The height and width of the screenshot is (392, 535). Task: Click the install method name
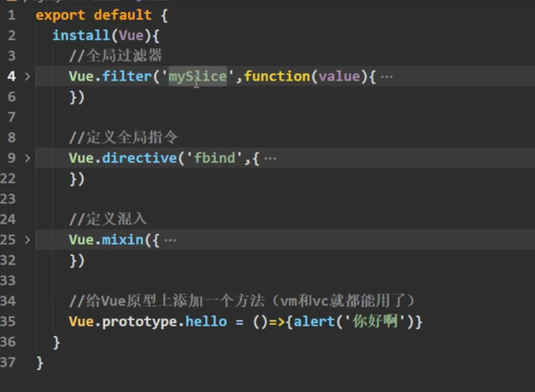pos(81,35)
